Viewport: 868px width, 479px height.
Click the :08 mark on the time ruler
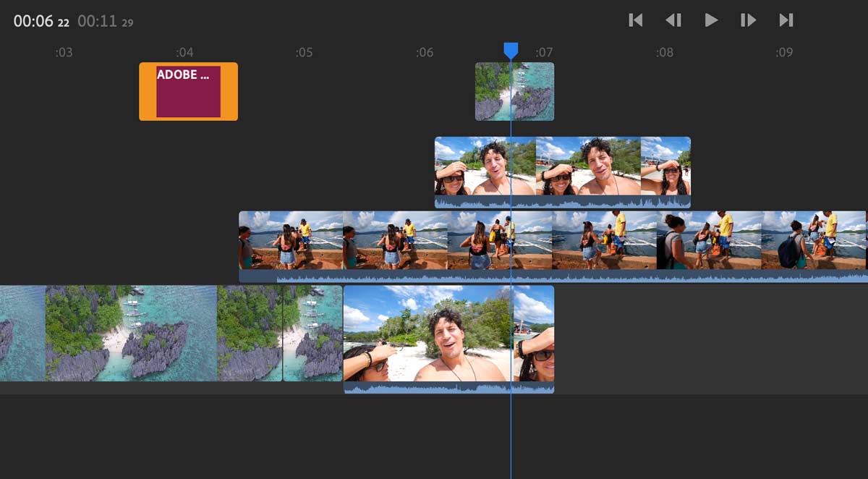(664, 52)
